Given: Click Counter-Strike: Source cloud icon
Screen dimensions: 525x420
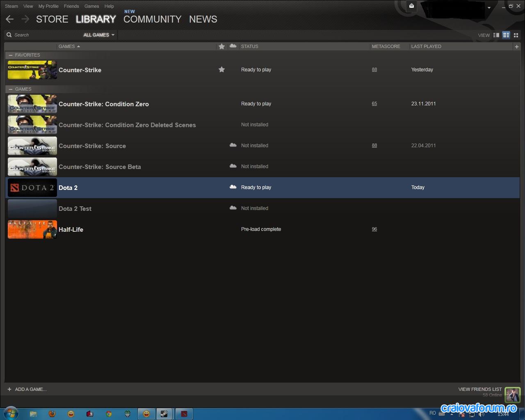Looking at the screenshot, I should (233, 145).
